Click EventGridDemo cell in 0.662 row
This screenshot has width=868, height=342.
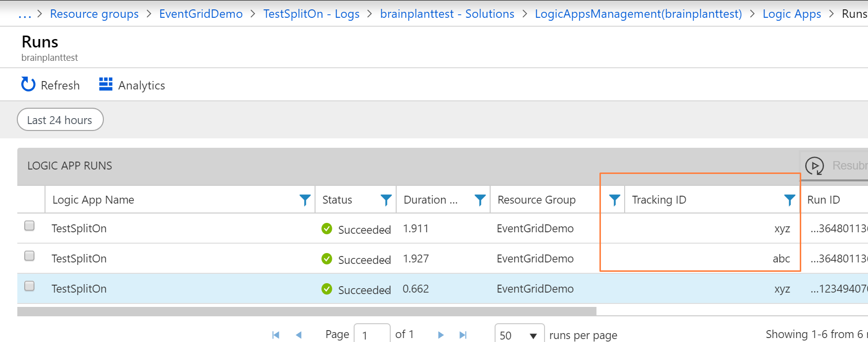tap(535, 289)
